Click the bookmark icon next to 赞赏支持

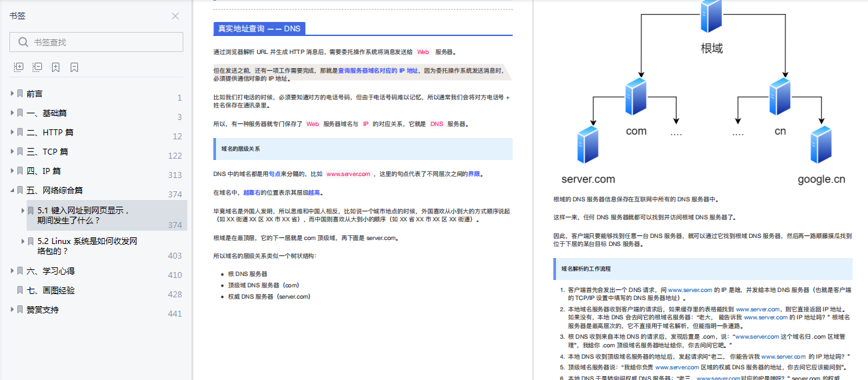pos(21,310)
